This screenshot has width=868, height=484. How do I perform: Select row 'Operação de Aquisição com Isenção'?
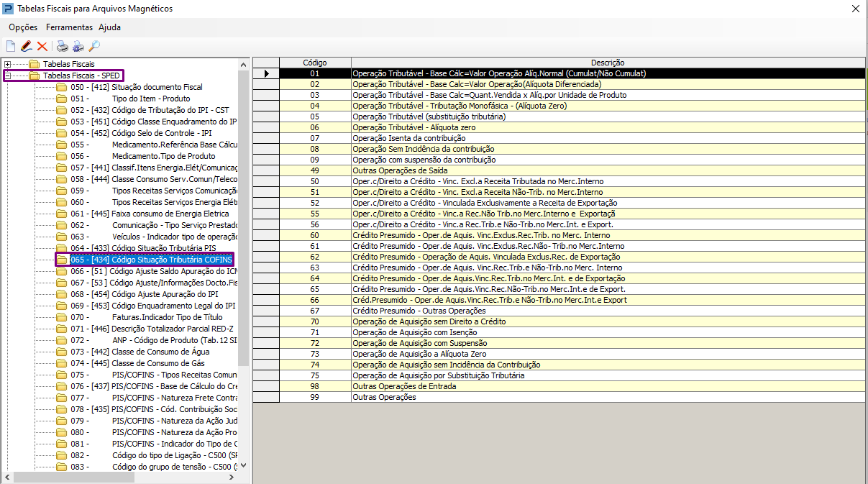pyautogui.click(x=608, y=332)
